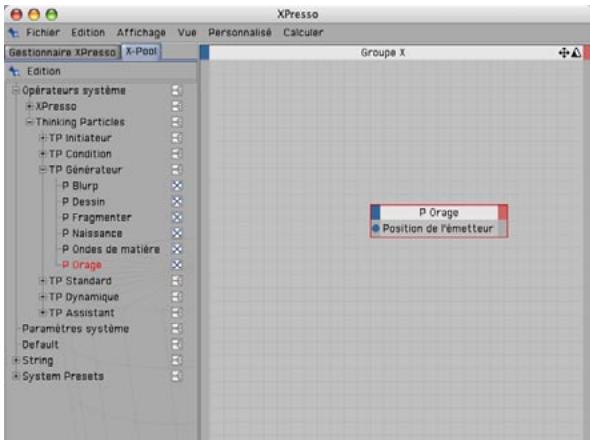Select Default in the tree
The width and height of the screenshot is (590, 440).
click(40, 344)
